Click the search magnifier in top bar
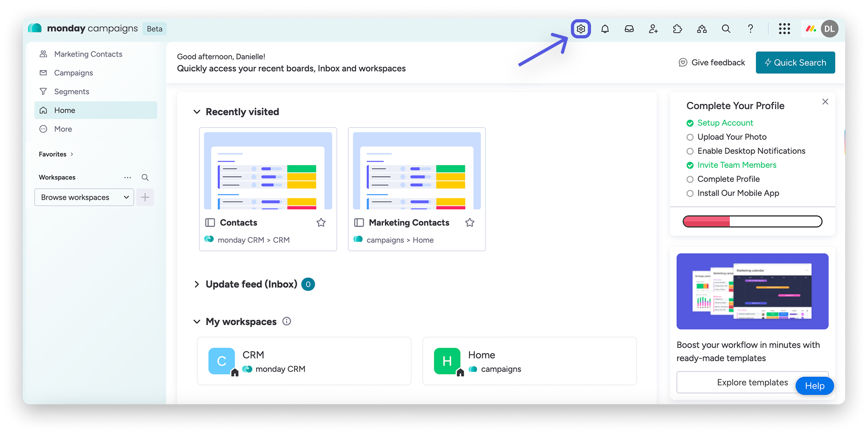The width and height of the screenshot is (868, 434). tap(726, 29)
